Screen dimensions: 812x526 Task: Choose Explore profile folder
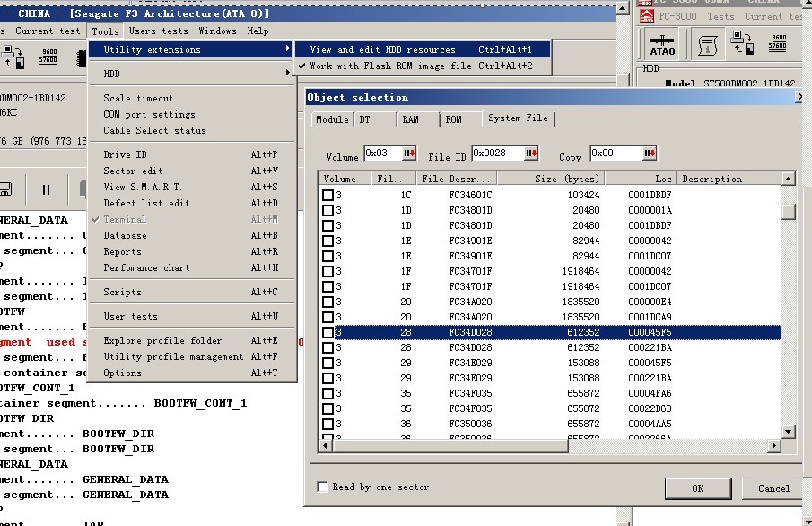coord(192,340)
